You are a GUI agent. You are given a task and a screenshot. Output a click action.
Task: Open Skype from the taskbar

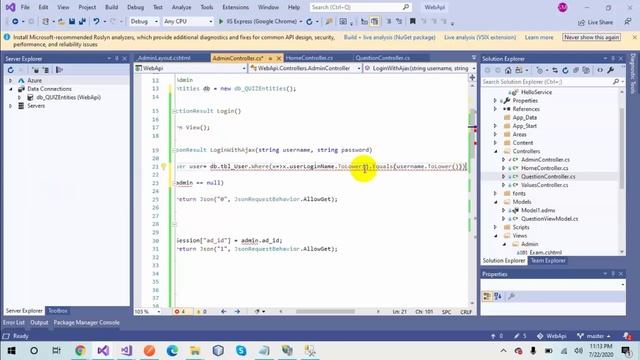241,351
